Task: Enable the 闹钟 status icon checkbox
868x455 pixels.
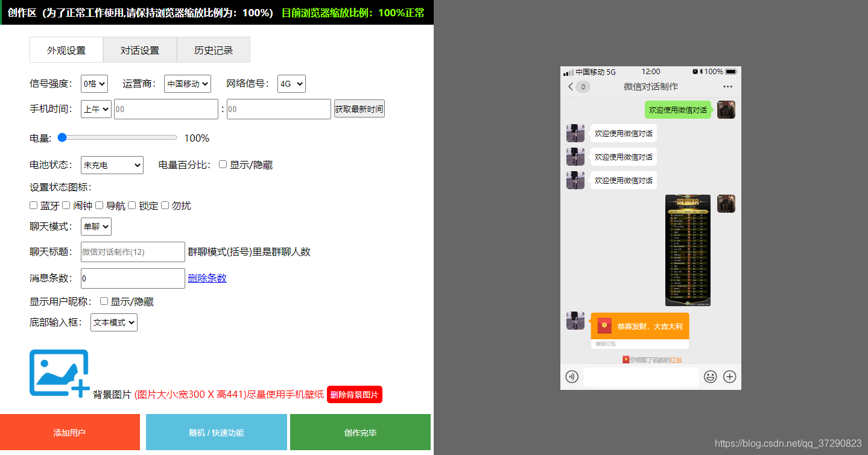Action: [x=66, y=206]
